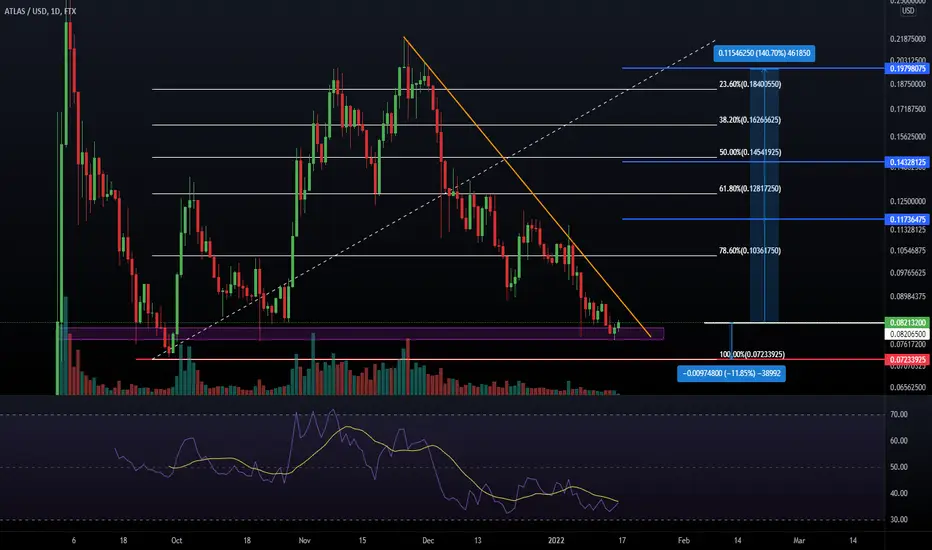Screen dimensions: 932x550
Task: Select the 61.80%(0.12817250) Fibonacci level label
Action: [x=750, y=188]
